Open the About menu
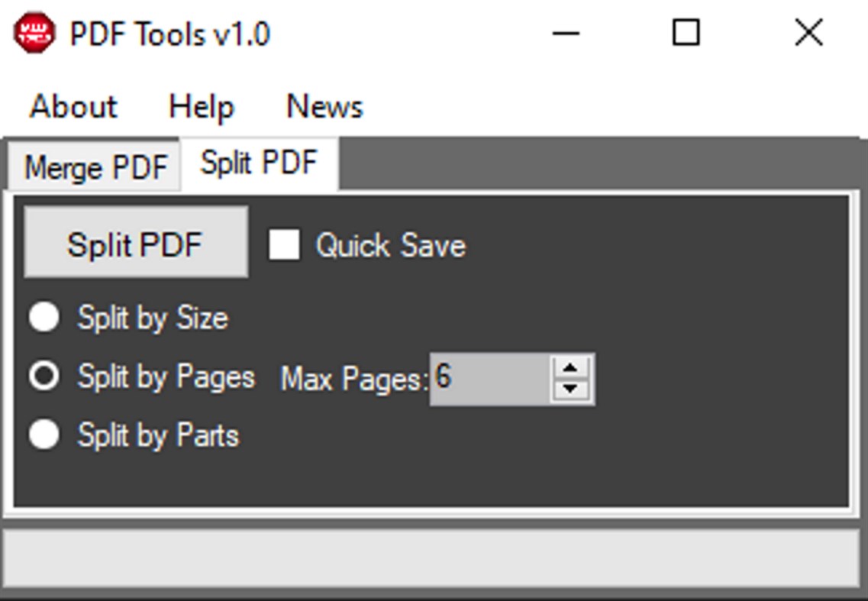Image resolution: width=868 pixels, height=601 pixels. (73, 106)
